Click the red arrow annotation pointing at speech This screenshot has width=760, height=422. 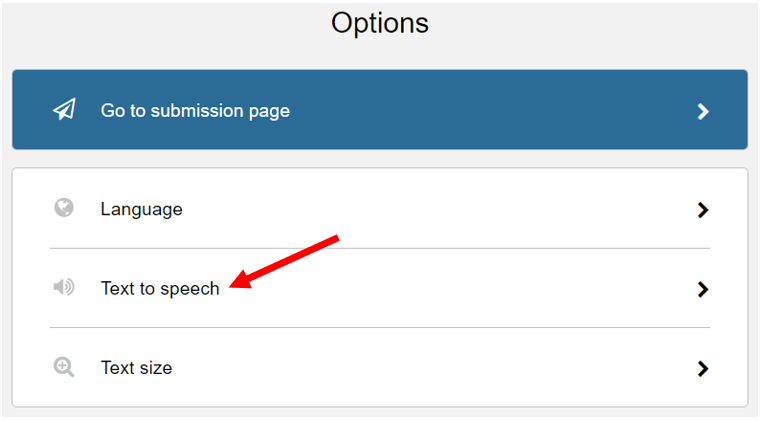[x=285, y=262]
